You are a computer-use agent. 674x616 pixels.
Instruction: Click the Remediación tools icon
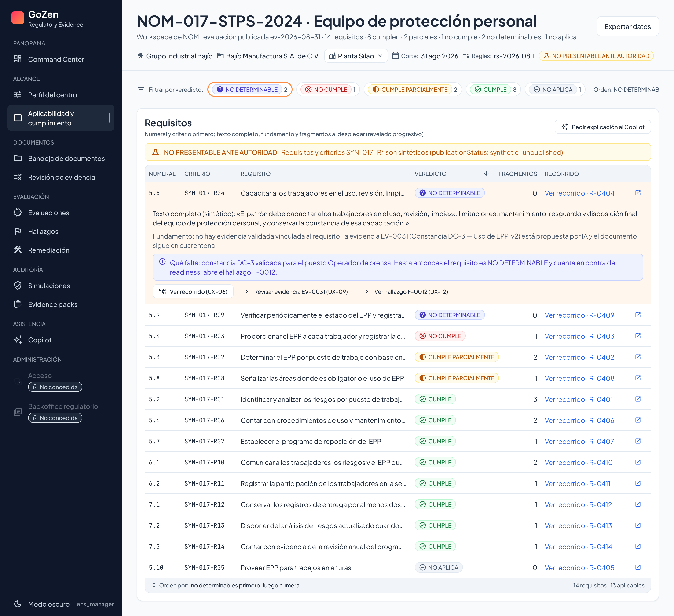18,250
